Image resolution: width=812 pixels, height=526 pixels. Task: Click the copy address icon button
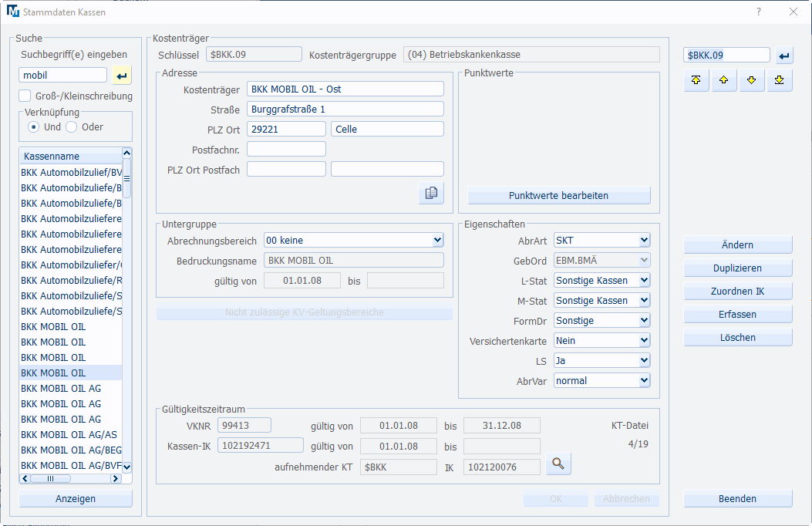pyautogui.click(x=431, y=194)
